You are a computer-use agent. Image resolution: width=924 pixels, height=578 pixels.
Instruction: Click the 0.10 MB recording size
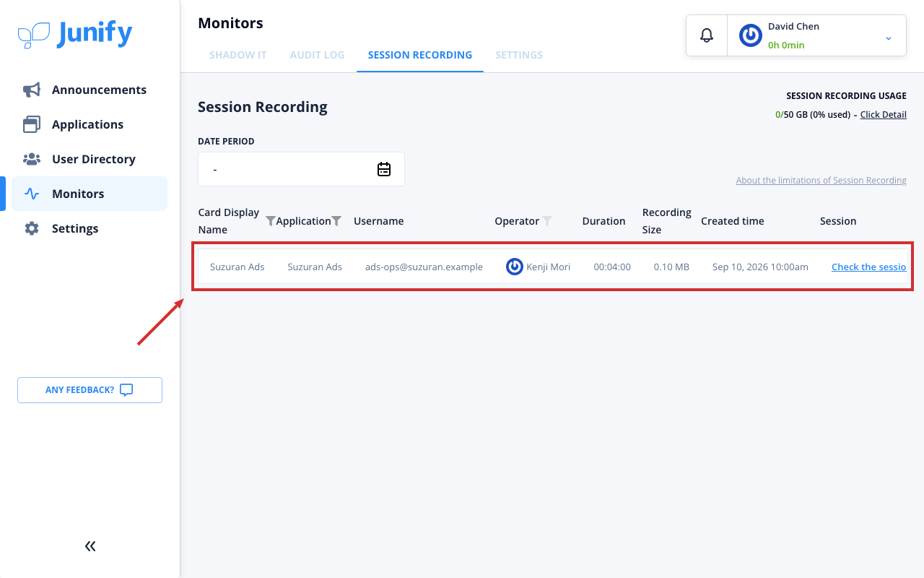pyautogui.click(x=671, y=267)
